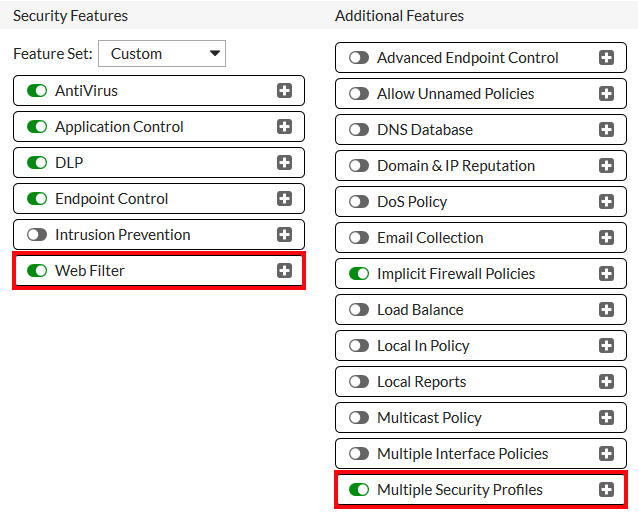Expand Local Reports details with plus icon

(606, 382)
